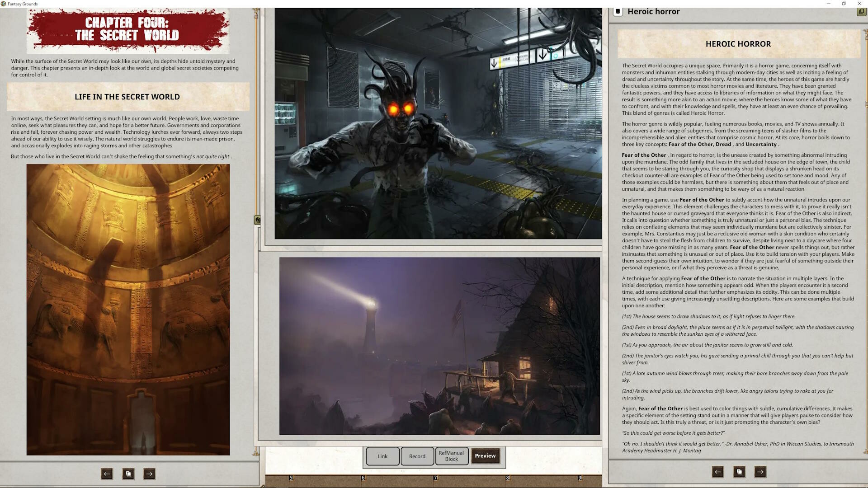This screenshot has height=488, width=868.
Task: Switch focus to the Chapter Four: The Secret World page
Action: coord(128,32)
